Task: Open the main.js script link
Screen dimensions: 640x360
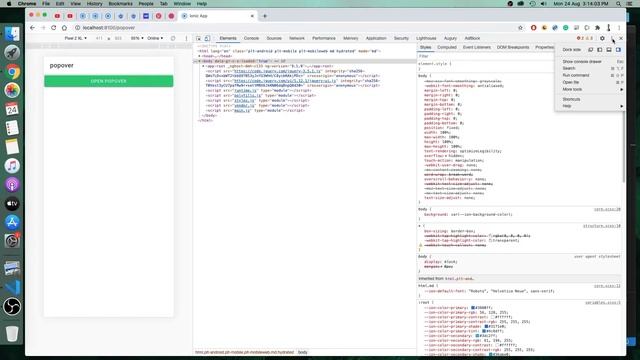Action: [242, 111]
